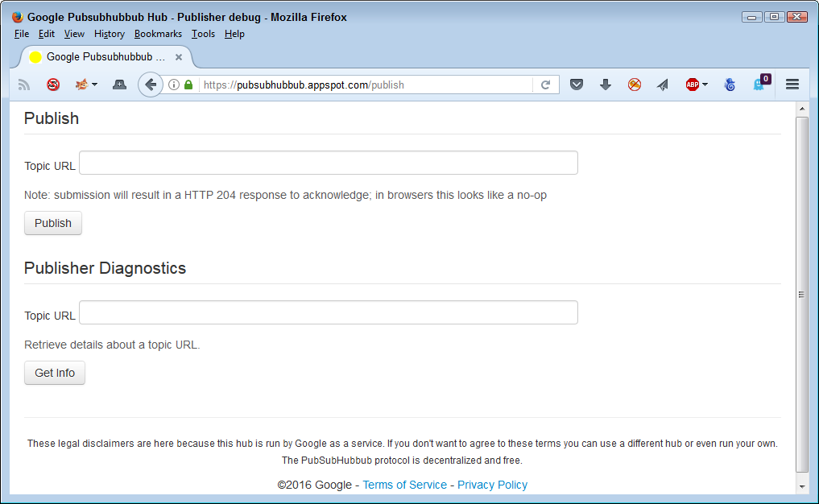Click 'Retrieve details about a topic URL.' text
The height and width of the screenshot is (504, 819).
pos(112,345)
